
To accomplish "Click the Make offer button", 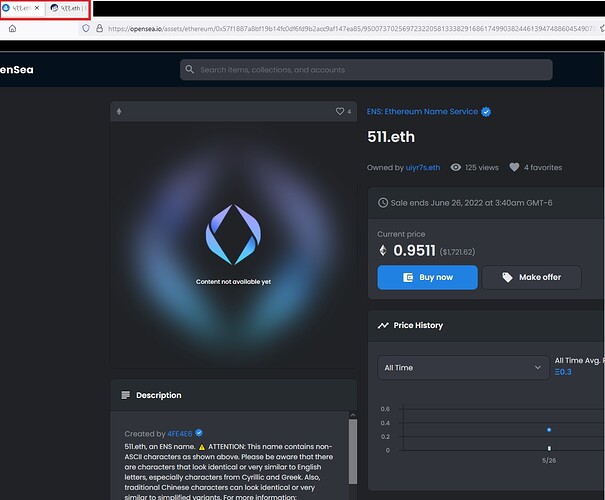I will pyautogui.click(x=532, y=277).
